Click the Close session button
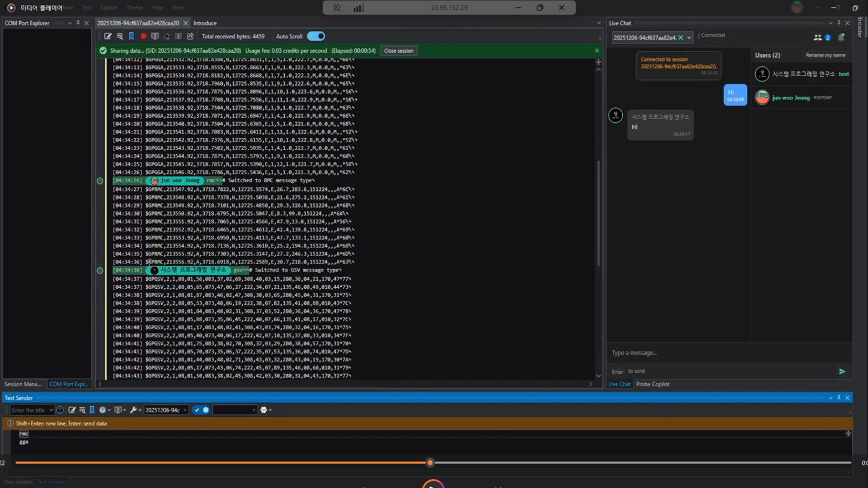Viewport: 868px width, 488px height. 398,51
